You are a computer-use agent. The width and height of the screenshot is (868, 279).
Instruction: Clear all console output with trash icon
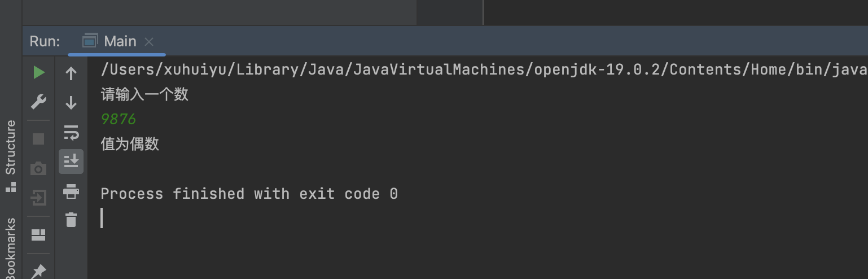pos(71,220)
